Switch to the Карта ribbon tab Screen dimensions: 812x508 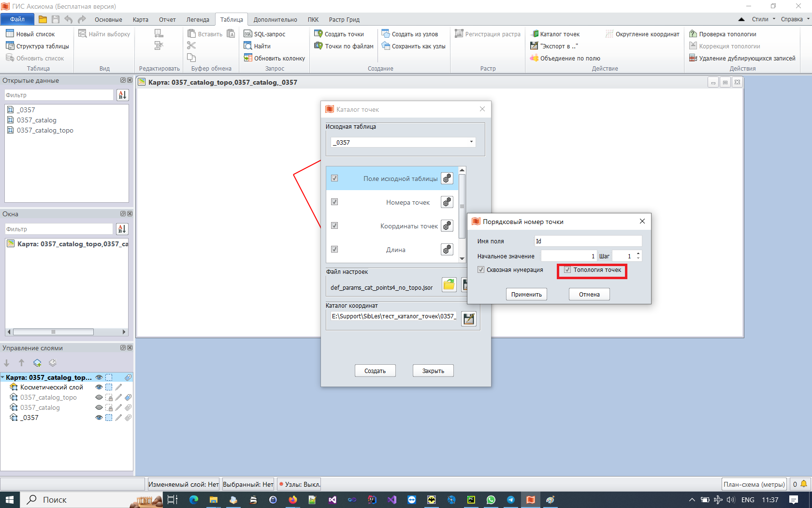point(140,19)
